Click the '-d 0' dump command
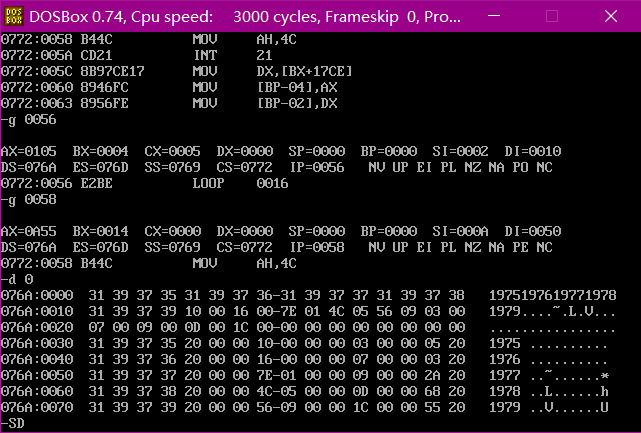The width and height of the screenshot is (641, 433). 17,280
